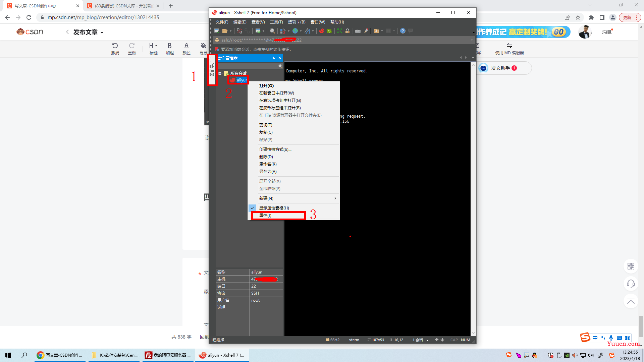
Task: Close the session manager panel
Action: (x=280, y=58)
